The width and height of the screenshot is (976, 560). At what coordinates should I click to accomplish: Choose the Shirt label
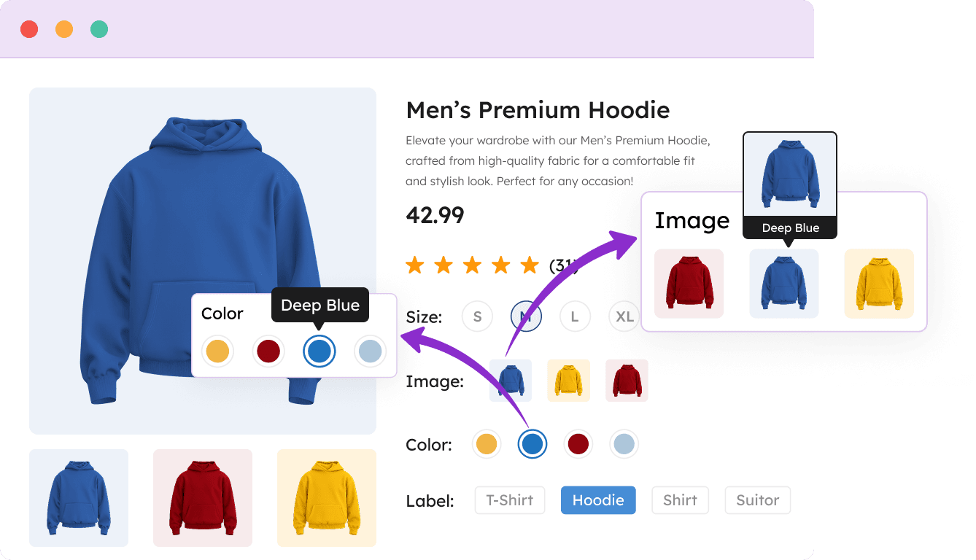tap(680, 500)
